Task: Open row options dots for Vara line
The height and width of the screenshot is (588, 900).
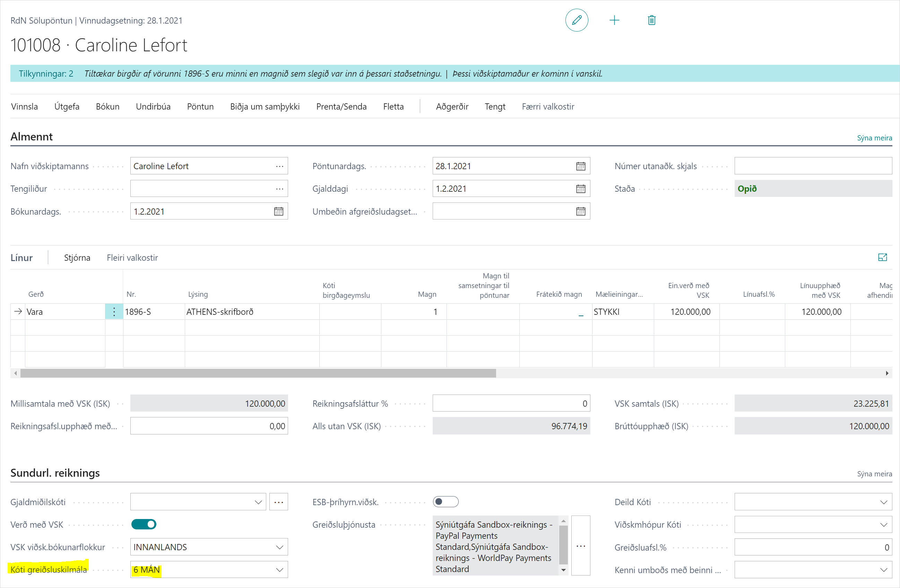Action: (x=114, y=312)
